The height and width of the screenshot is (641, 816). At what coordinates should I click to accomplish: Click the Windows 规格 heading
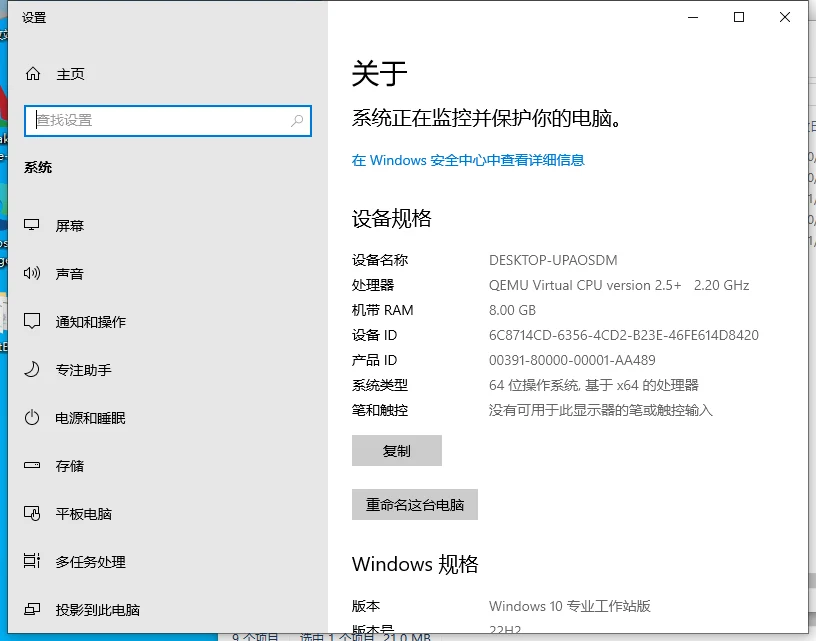click(x=415, y=564)
